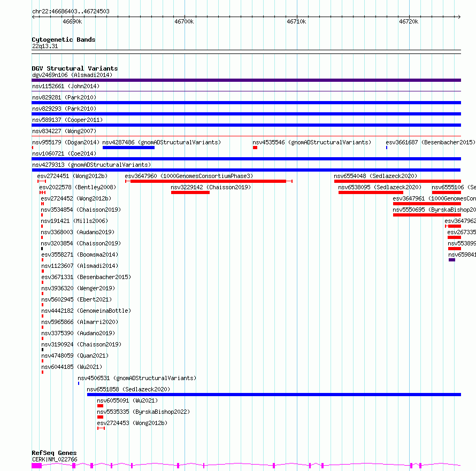This screenshot has width=476, height=471.
Task: Click esv2724453 (Wong2012b) label
Action: pos(132,423)
